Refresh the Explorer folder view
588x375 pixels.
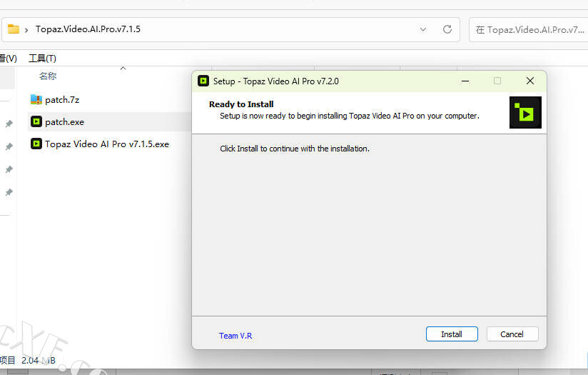[447, 29]
